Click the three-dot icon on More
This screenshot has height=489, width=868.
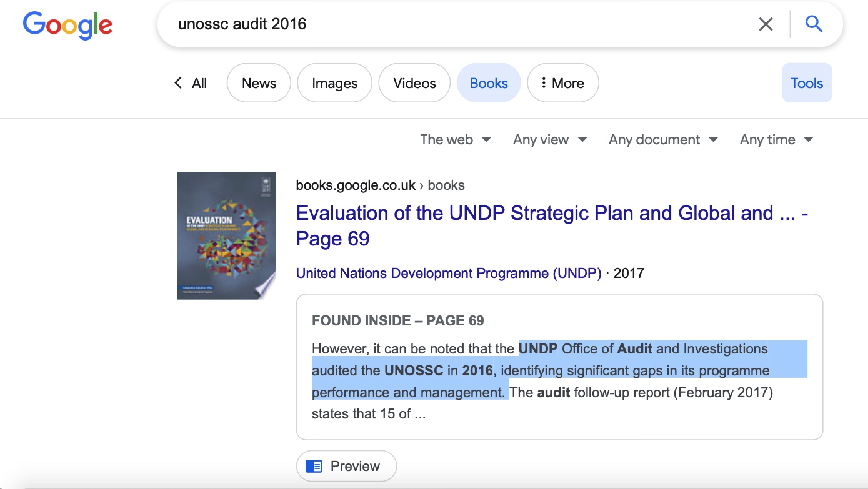544,83
